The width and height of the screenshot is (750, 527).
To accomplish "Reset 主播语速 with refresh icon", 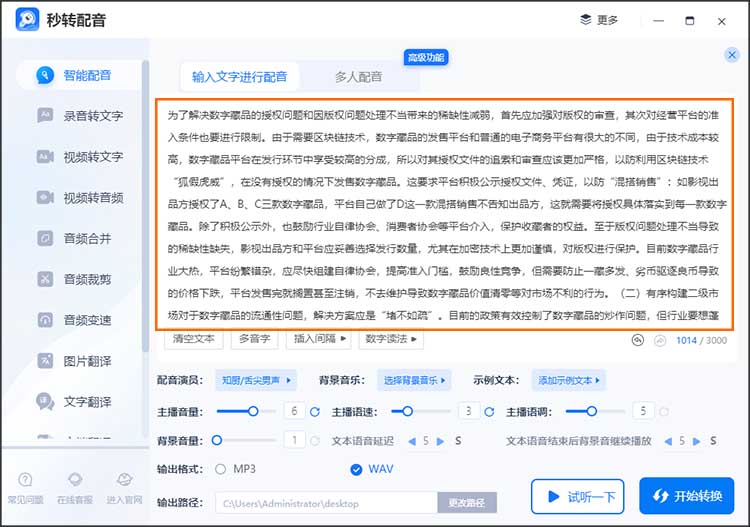I will (x=489, y=412).
